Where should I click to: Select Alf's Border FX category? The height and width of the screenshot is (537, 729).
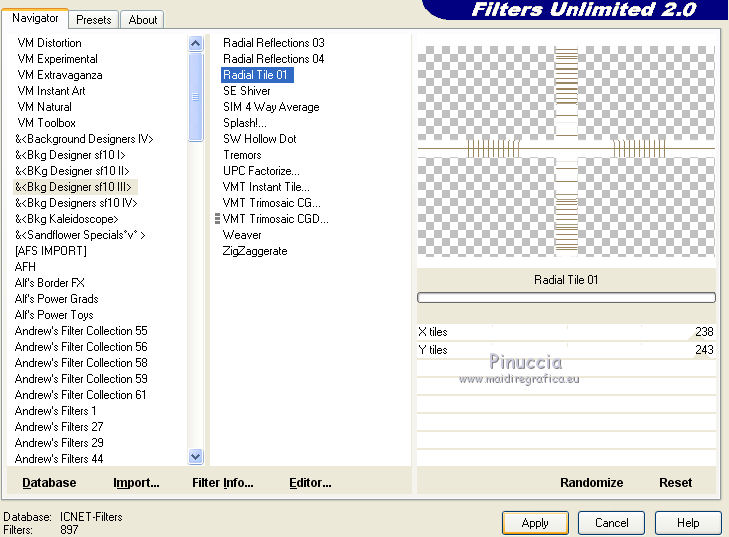click(x=49, y=283)
